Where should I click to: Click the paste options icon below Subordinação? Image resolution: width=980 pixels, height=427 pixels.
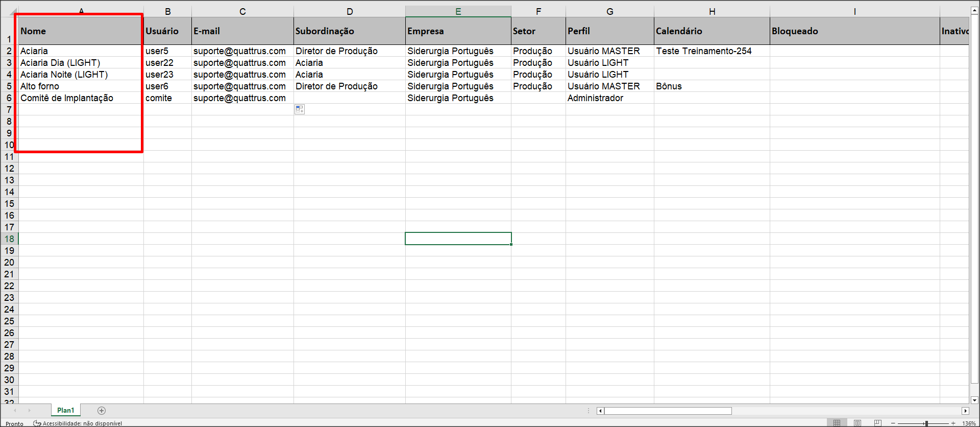[300, 109]
